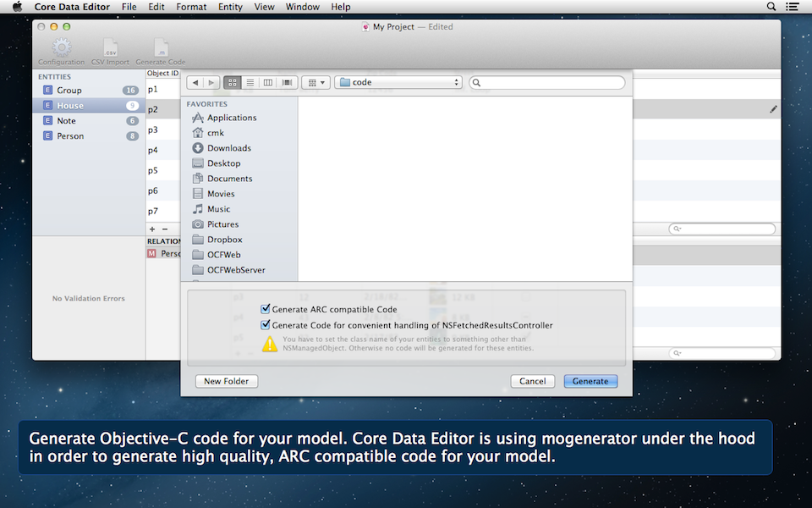The width and height of the screenshot is (812, 508).
Task: Select OCFWebServer folder in sidebar
Action: point(228,270)
